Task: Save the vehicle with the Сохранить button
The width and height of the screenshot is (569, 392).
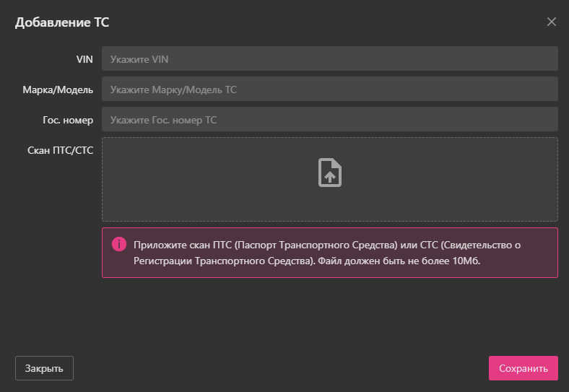Action: pyautogui.click(x=523, y=368)
